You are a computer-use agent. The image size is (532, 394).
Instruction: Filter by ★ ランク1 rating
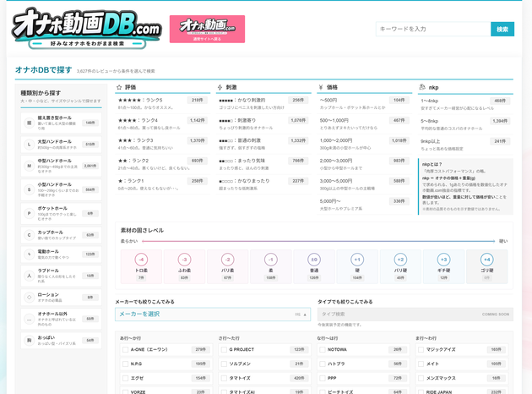[162, 184]
